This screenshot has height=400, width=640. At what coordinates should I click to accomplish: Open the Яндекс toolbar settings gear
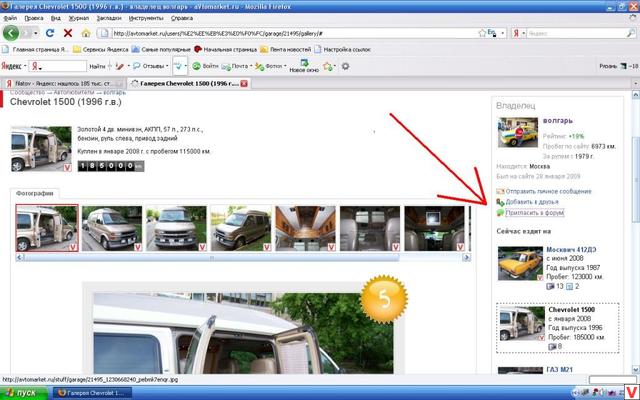click(x=345, y=66)
